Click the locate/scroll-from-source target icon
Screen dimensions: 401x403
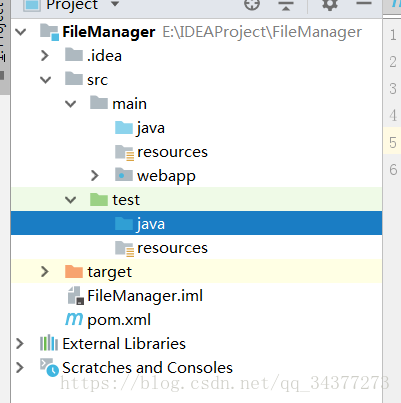(x=252, y=5)
